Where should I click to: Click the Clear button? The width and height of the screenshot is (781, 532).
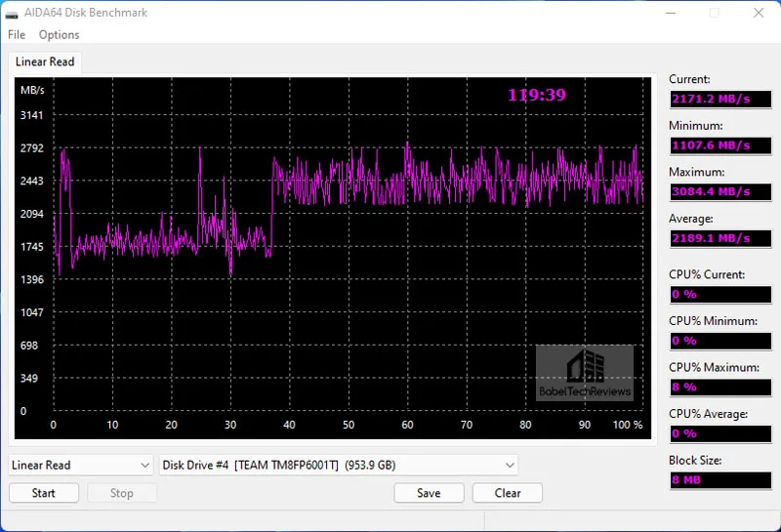click(x=508, y=493)
